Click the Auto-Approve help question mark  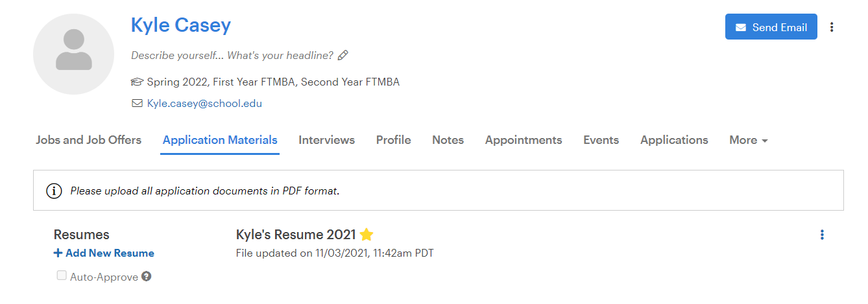(x=147, y=277)
